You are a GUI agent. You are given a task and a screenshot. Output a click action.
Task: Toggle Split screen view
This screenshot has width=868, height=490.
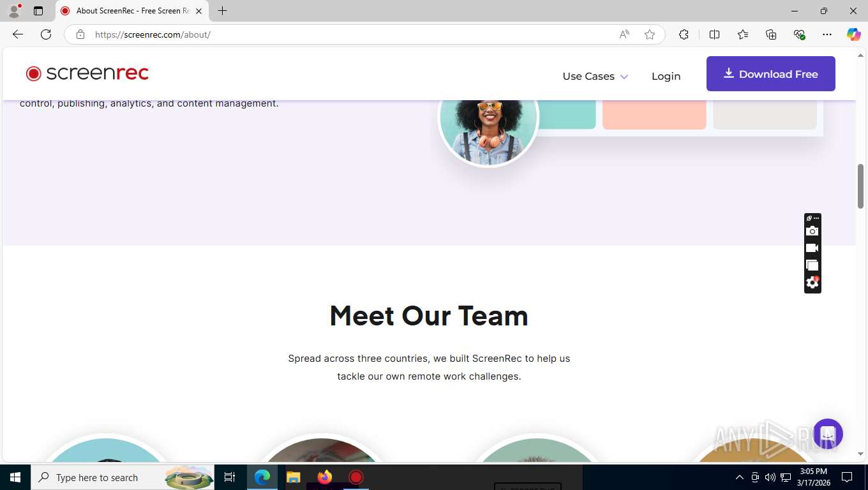coord(714,34)
